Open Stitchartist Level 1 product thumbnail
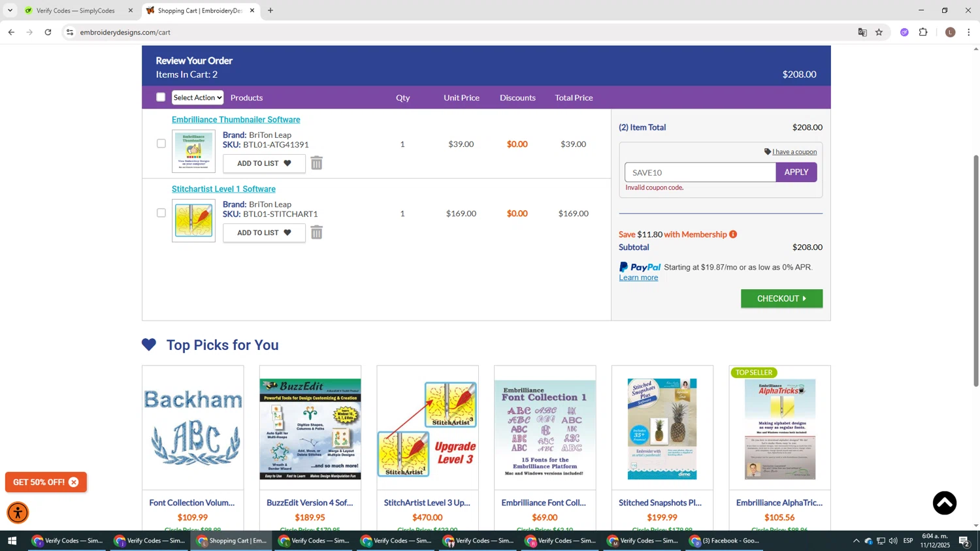The height and width of the screenshot is (551, 980). [x=193, y=221]
